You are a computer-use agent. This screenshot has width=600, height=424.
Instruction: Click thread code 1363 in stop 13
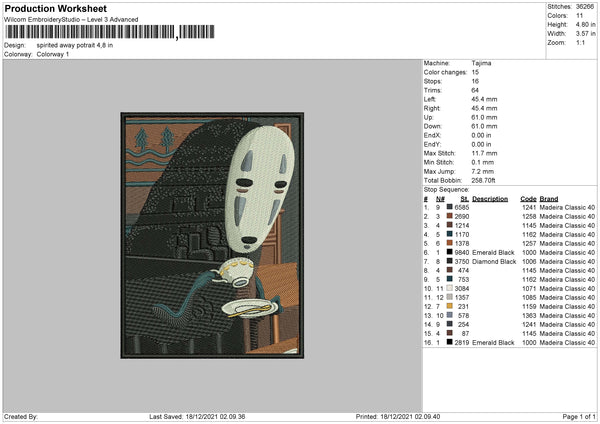pyautogui.click(x=529, y=316)
